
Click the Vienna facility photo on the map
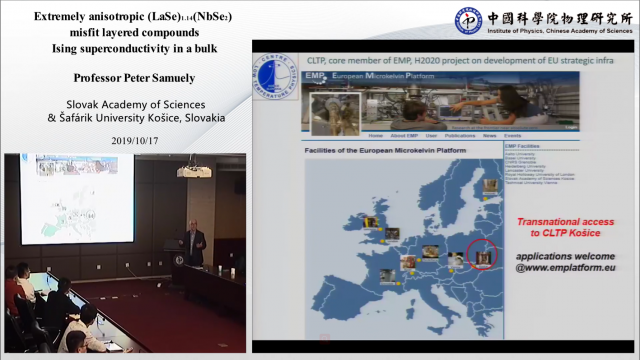click(456, 260)
